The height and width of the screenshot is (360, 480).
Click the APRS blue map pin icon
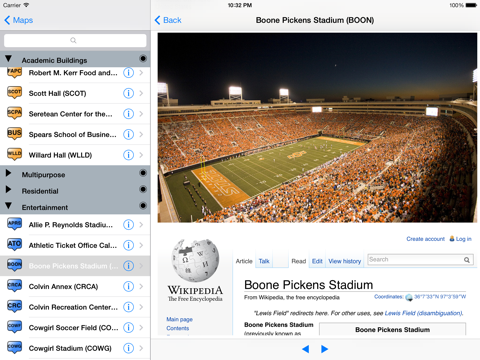[14, 224]
